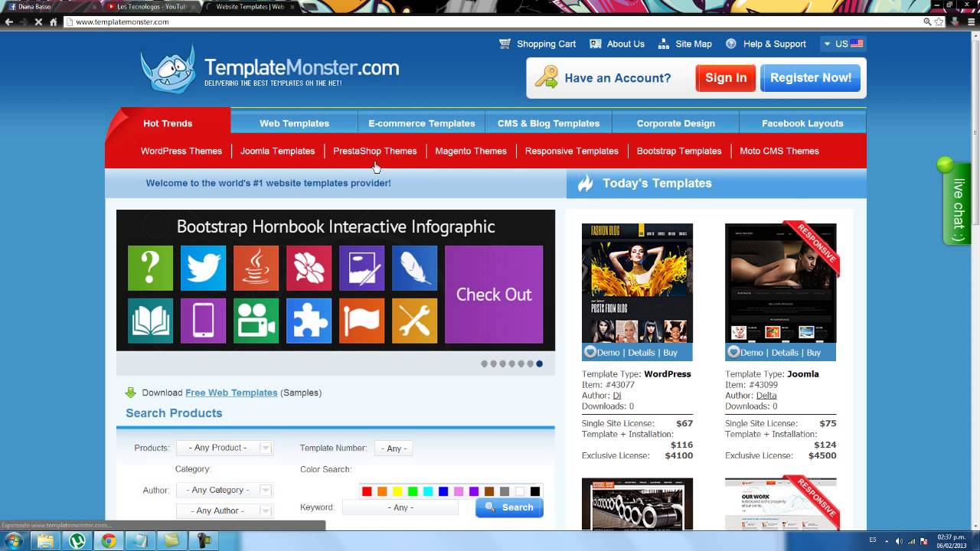Screen dimensions: 980x551
Task: Select the wrench and screwdriver tile
Action: coord(414,321)
